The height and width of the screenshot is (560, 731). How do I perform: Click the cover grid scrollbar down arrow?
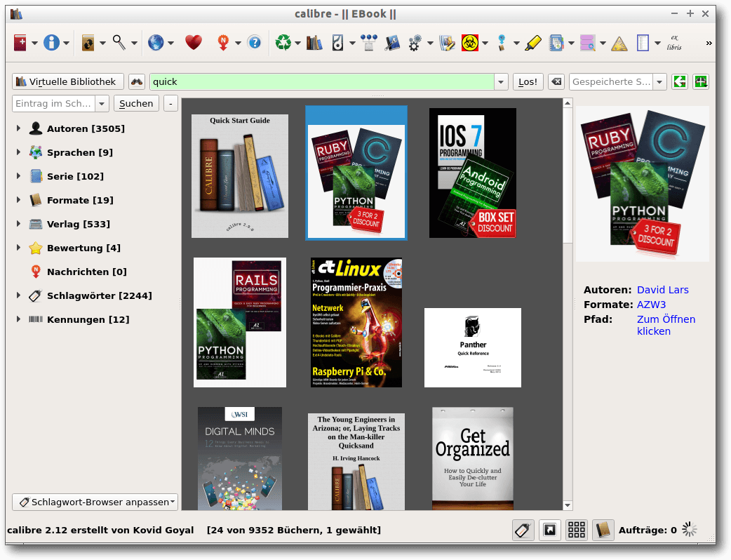click(568, 505)
